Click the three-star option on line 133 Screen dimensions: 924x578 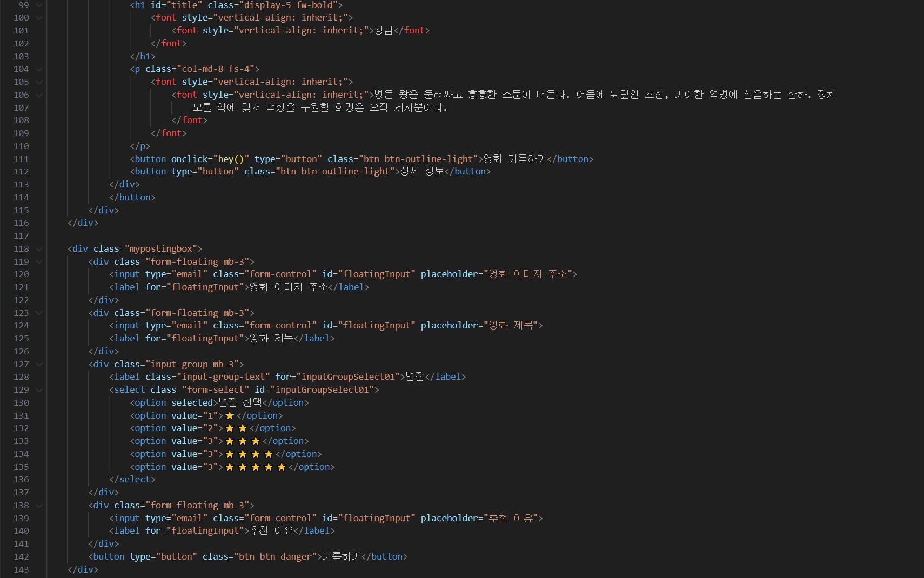pos(243,441)
